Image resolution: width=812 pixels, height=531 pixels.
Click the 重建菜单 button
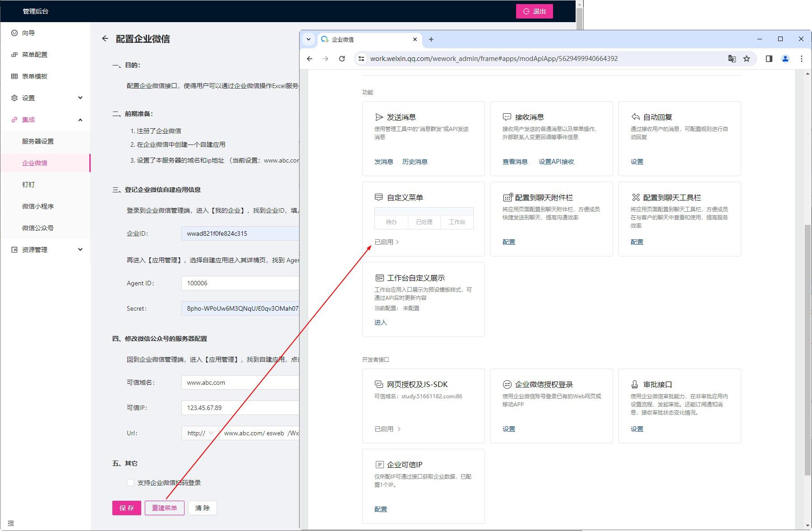(164, 508)
